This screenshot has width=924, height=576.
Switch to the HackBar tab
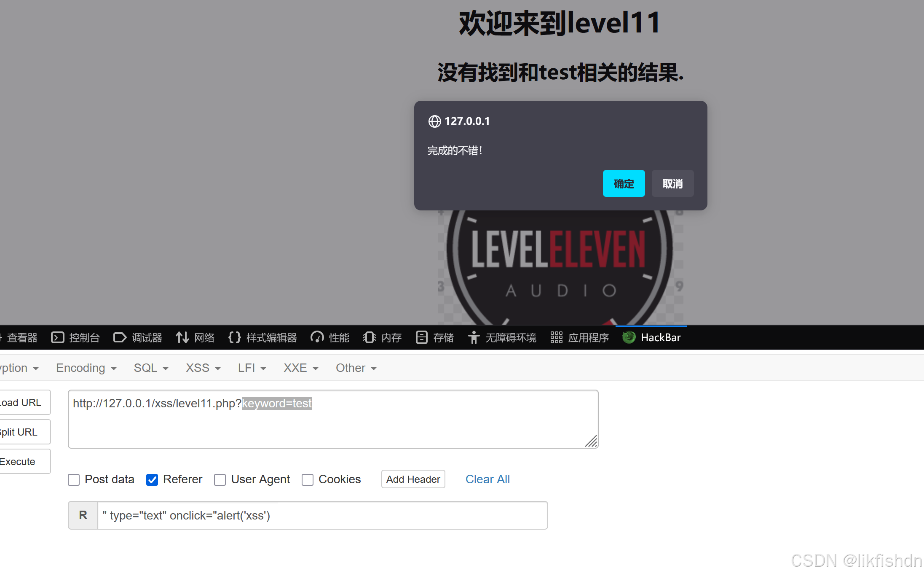652,338
